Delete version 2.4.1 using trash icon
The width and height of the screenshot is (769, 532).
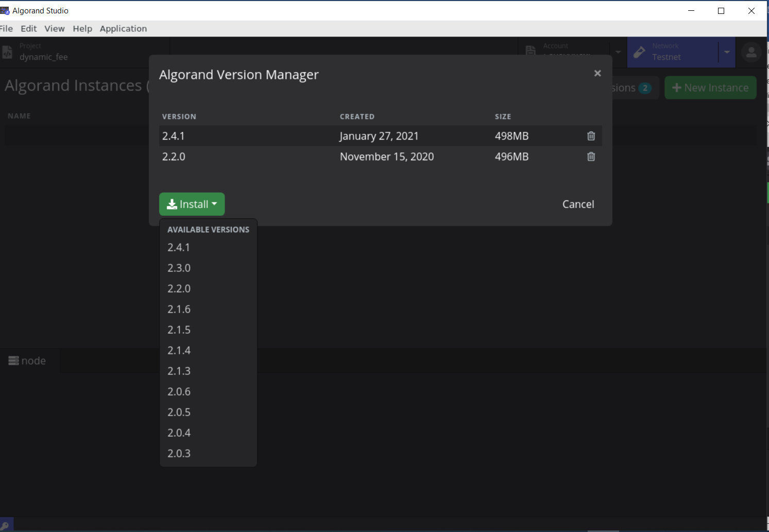click(591, 135)
